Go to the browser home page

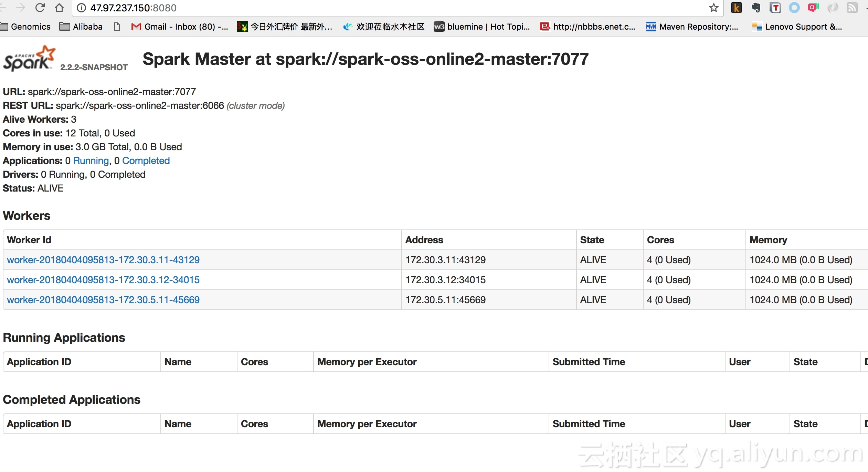tap(59, 8)
